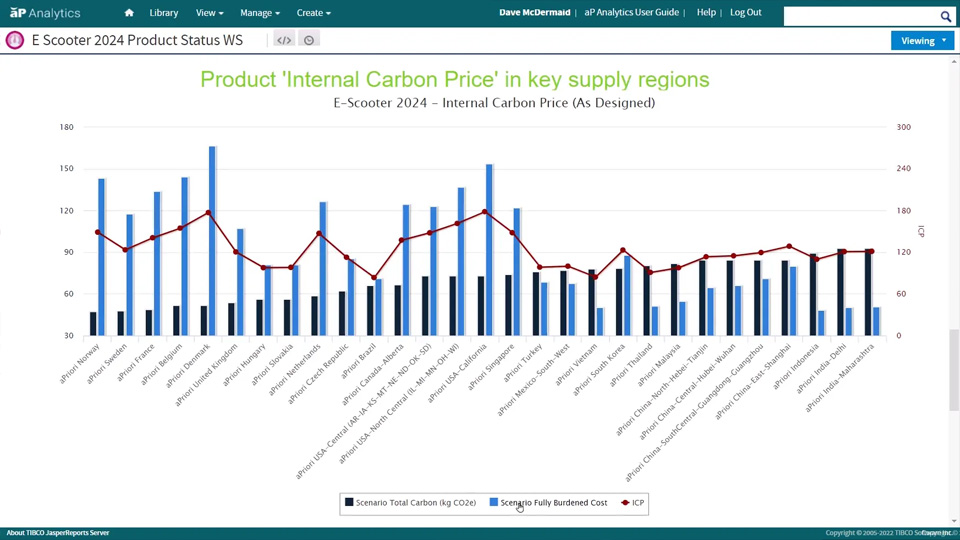
Task: Open the Help link
Action: click(x=706, y=12)
